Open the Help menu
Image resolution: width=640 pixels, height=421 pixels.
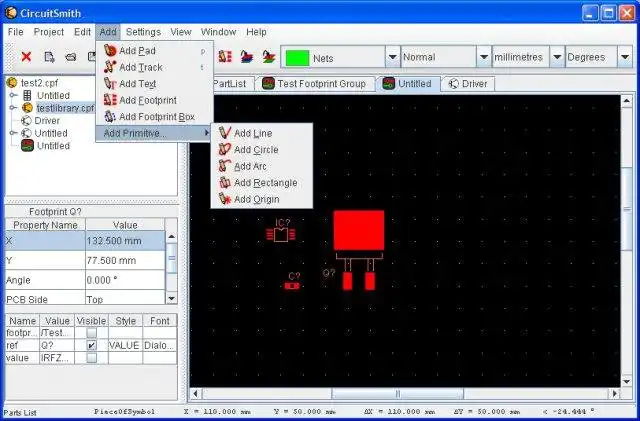pos(256,32)
